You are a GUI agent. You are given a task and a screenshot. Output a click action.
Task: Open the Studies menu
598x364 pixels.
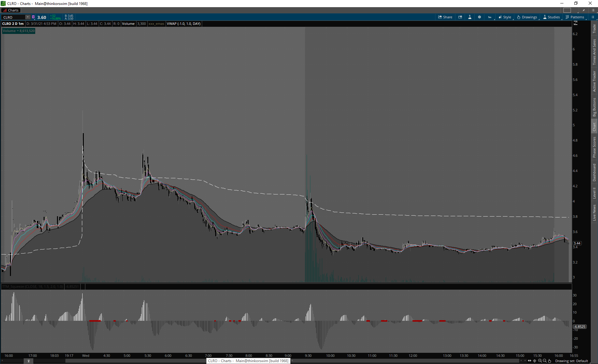[551, 17]
